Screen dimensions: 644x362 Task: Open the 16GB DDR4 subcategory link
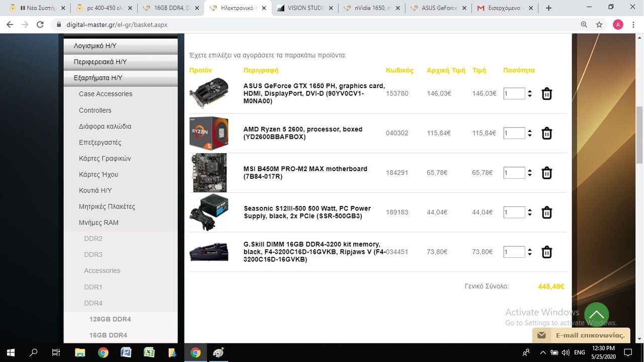(108, 335)
